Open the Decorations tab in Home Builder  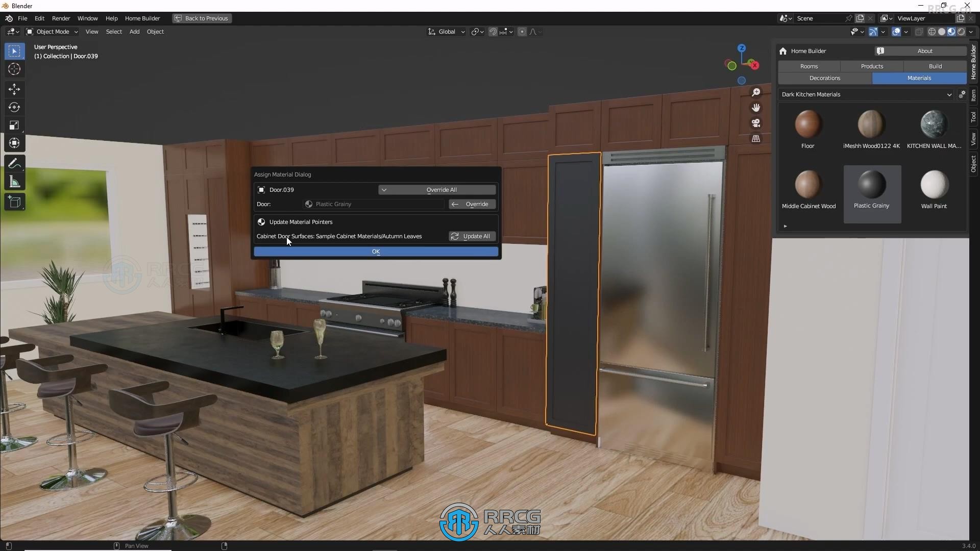824,78
